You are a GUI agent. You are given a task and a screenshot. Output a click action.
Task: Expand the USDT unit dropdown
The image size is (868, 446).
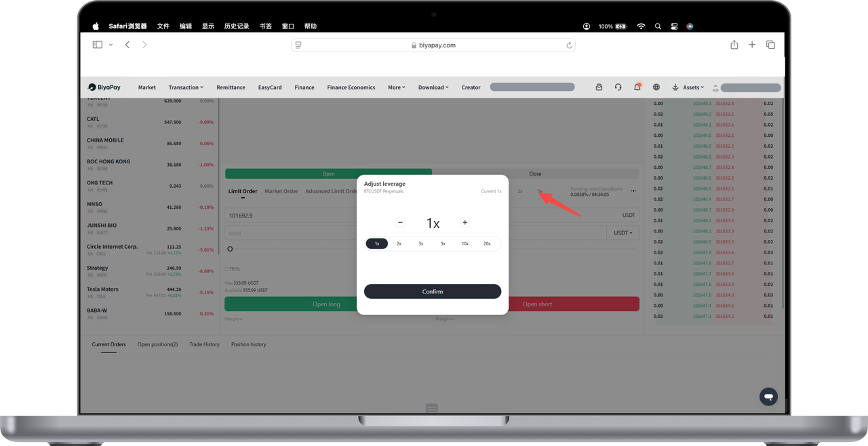(x=623, y=232)
